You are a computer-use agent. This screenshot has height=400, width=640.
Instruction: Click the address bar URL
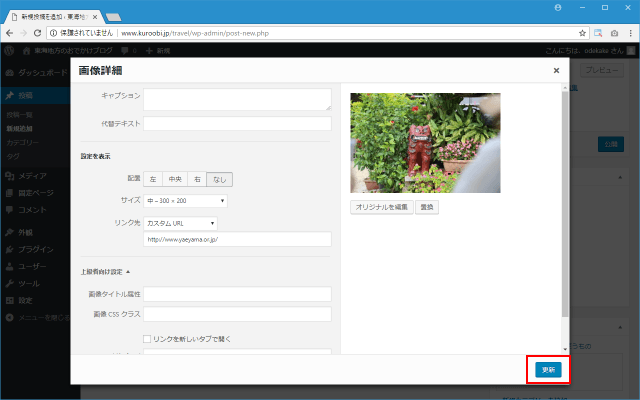point(195,33)
